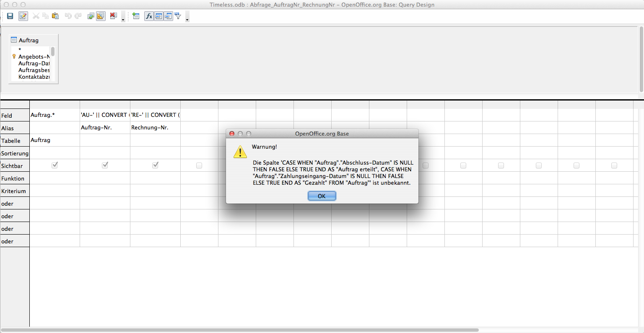
Task: Toggle Edit mode icon in toolbar
Action: [x=23, y=16]
